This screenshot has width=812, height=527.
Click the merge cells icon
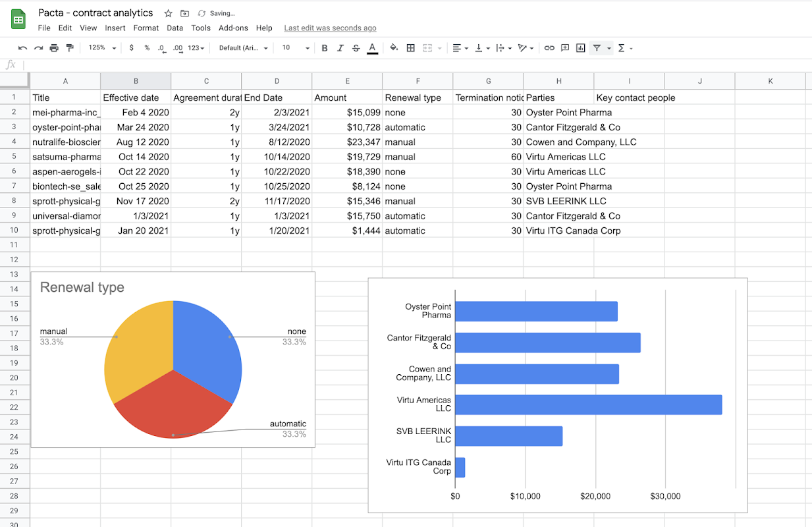pyautogui.click(x=427, y=48)
